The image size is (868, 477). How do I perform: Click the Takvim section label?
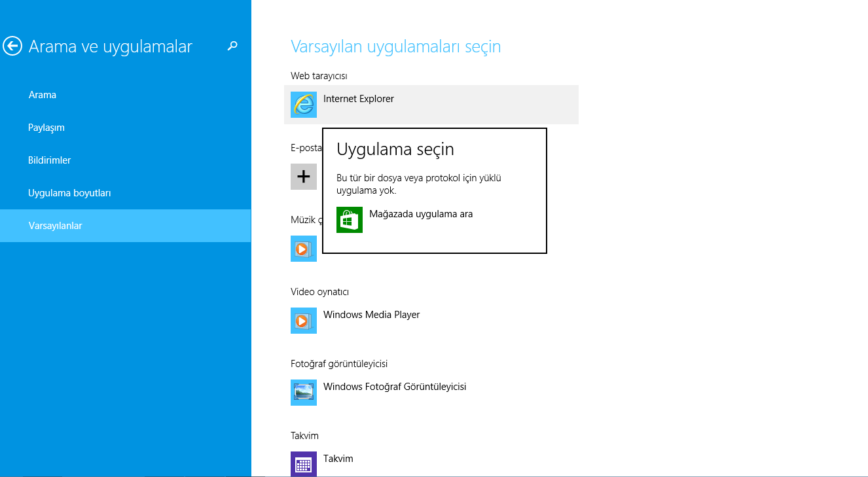click(x=304, y=436)
